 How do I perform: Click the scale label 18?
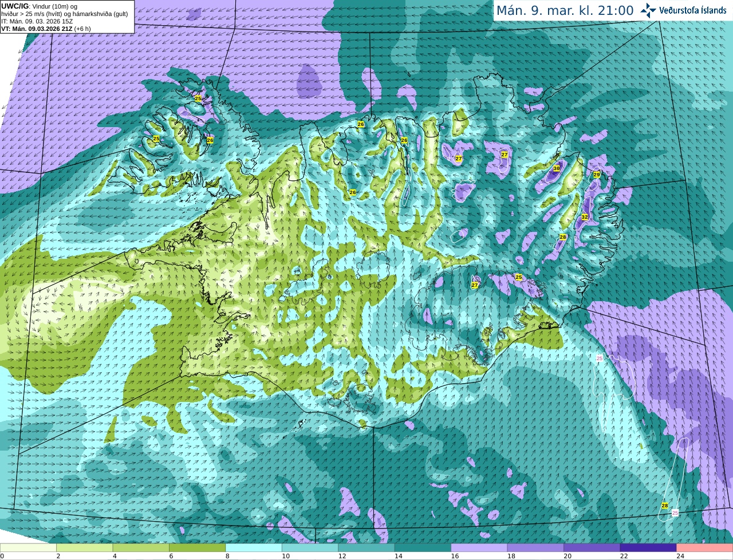pos(511,556)
